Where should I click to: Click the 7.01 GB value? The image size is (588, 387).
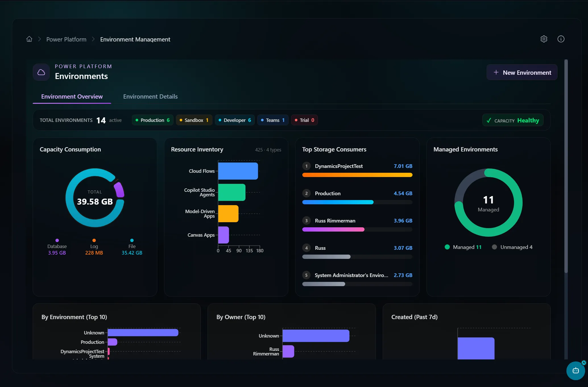pos(403,166)
